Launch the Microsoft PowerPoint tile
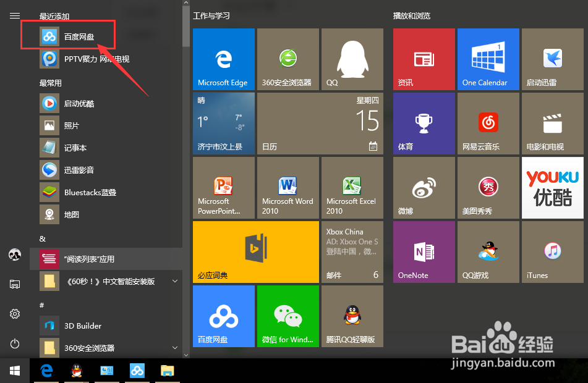 click(x=224, y=188)
